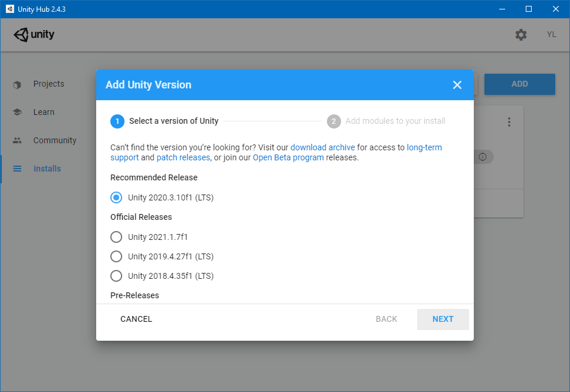Open the ADD button dropdown area
The image size is (570, 392).
point(519,84)
